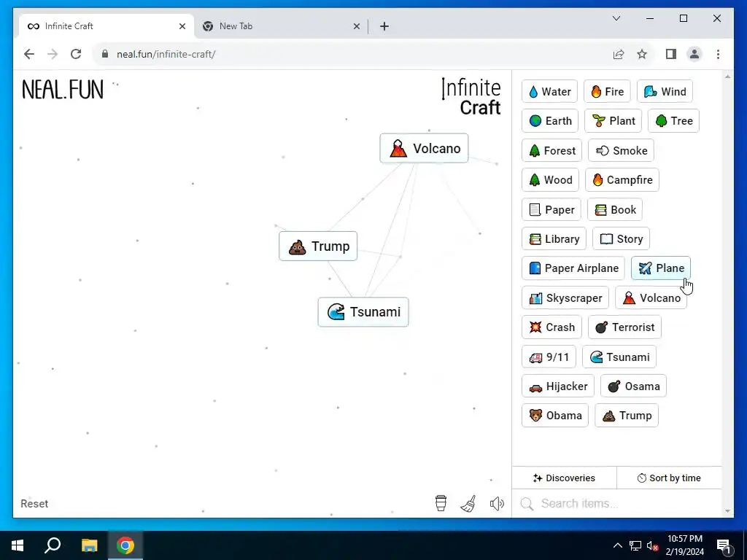Close the New Tab tab
The image size is (747, 560).
coord(356,27)
